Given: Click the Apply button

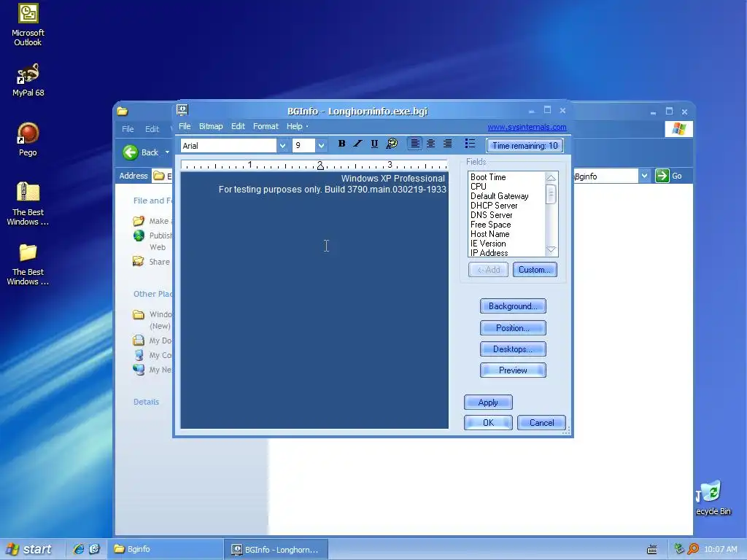Looking at the screenshot, I should [x=488, y=402].
